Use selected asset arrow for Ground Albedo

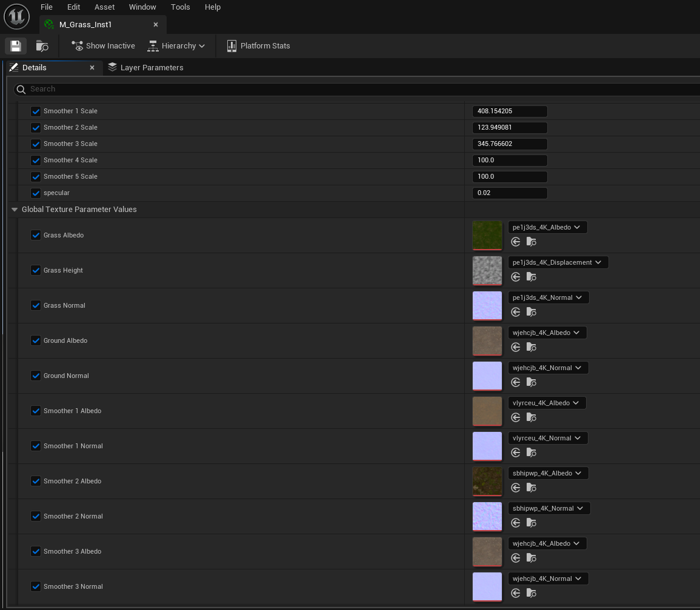tap(516, 347)
